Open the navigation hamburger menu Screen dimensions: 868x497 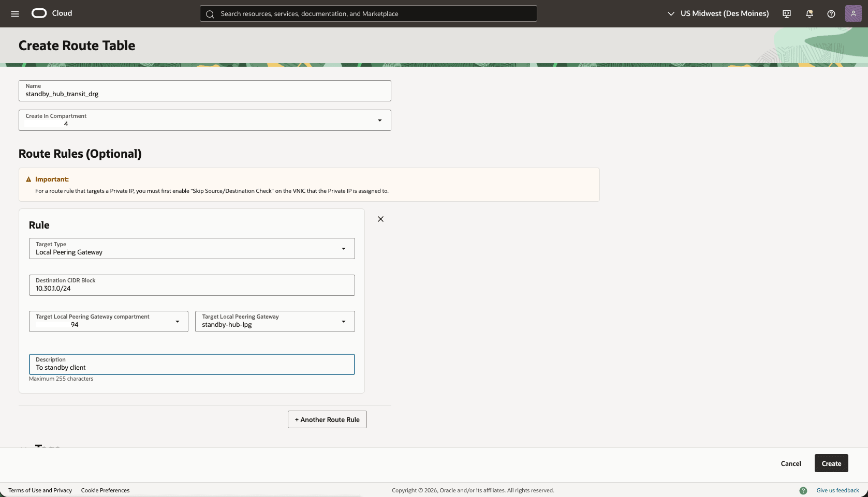click(14, 13)
